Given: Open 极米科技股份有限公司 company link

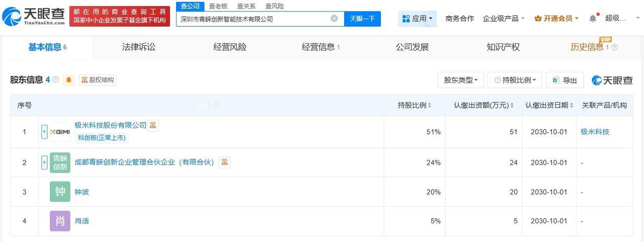Looking at the screenshot, I should tap(110, 125).
